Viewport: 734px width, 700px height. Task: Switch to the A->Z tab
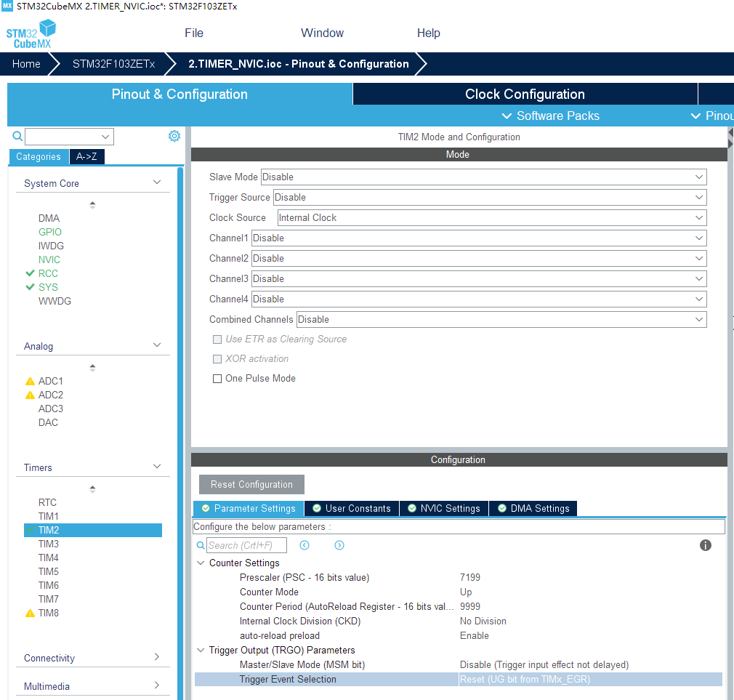86,156
